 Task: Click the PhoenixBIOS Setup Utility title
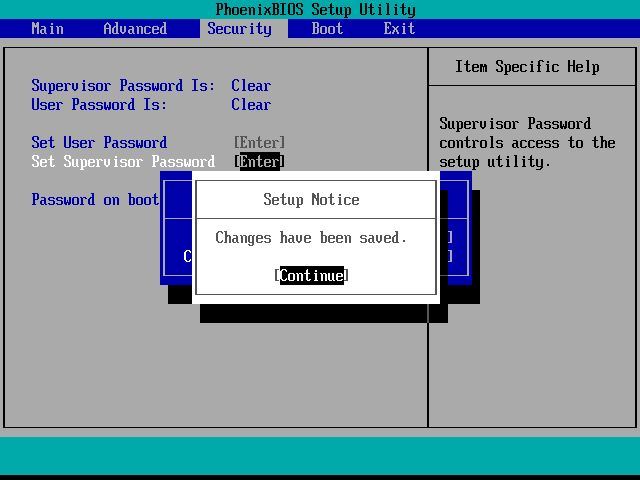316,9
